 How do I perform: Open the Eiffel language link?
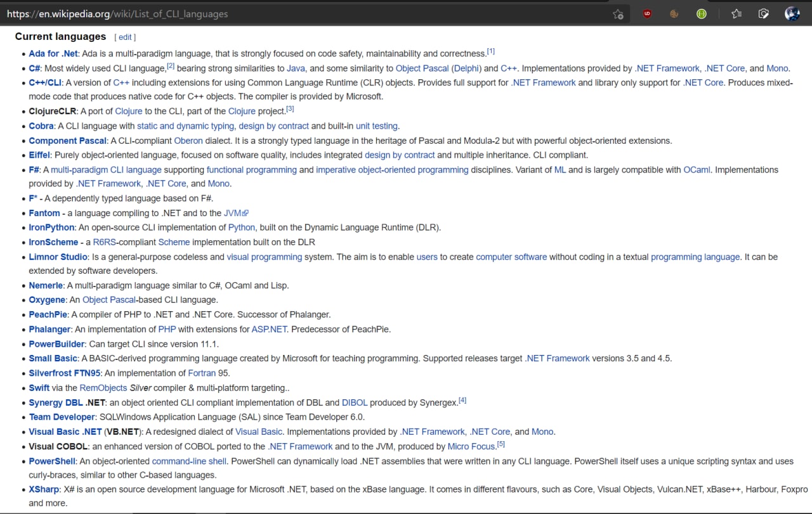click(x=39, y=155)
